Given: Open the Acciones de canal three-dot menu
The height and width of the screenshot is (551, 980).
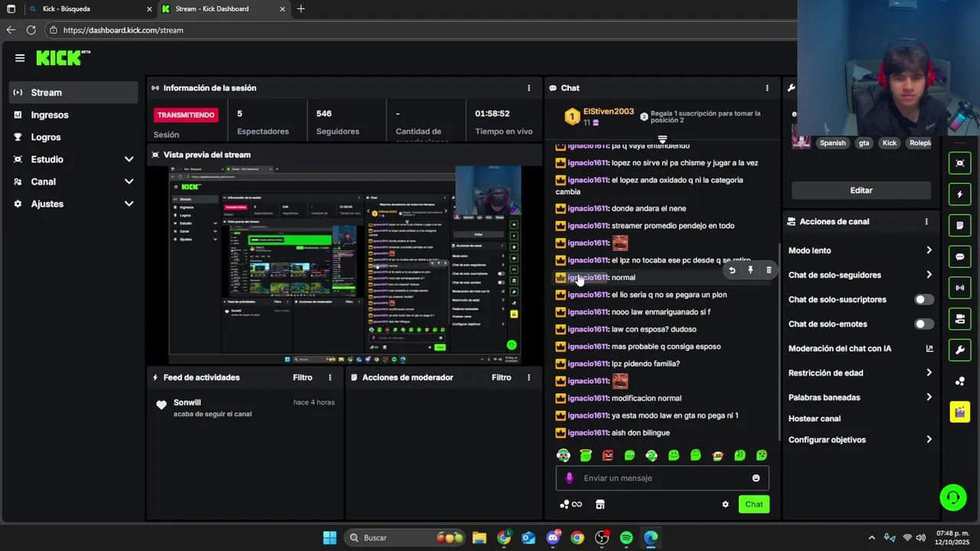Looking at the screenshot, I should 926,221.
